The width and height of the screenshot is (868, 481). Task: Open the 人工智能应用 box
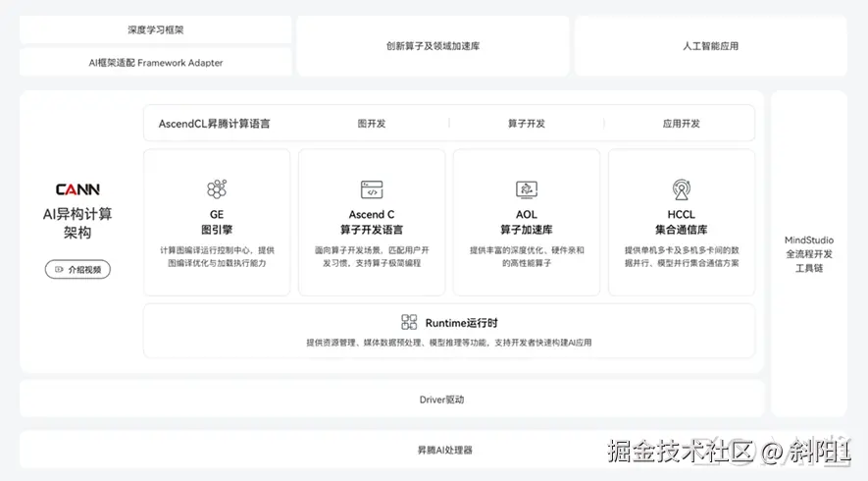(711, 46)
